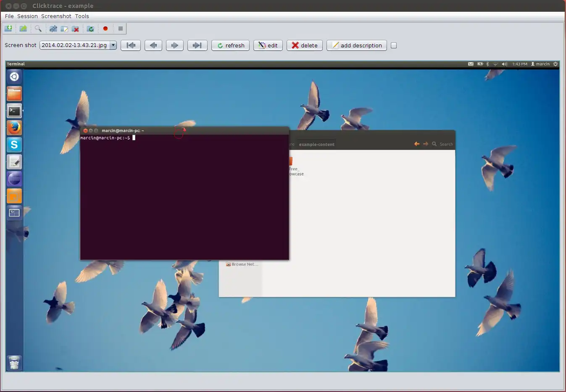Image resolution: width=566 pixels, height=392 pixels.
Task: Go to the next screenshot with the right arrow button
Action: (x=175, y=45)
